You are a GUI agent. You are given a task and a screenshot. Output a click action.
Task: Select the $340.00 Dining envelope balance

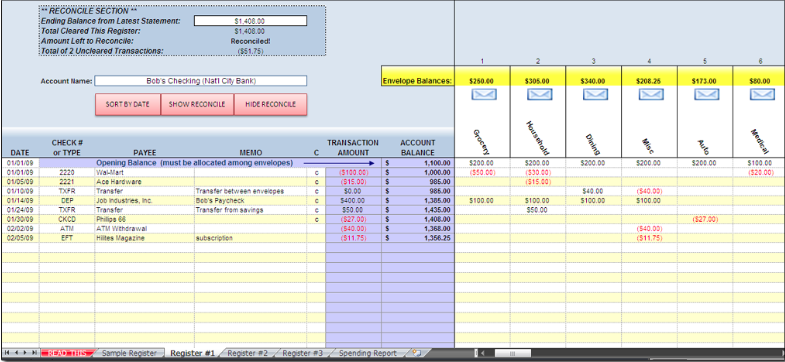click(x=593, y=81)
